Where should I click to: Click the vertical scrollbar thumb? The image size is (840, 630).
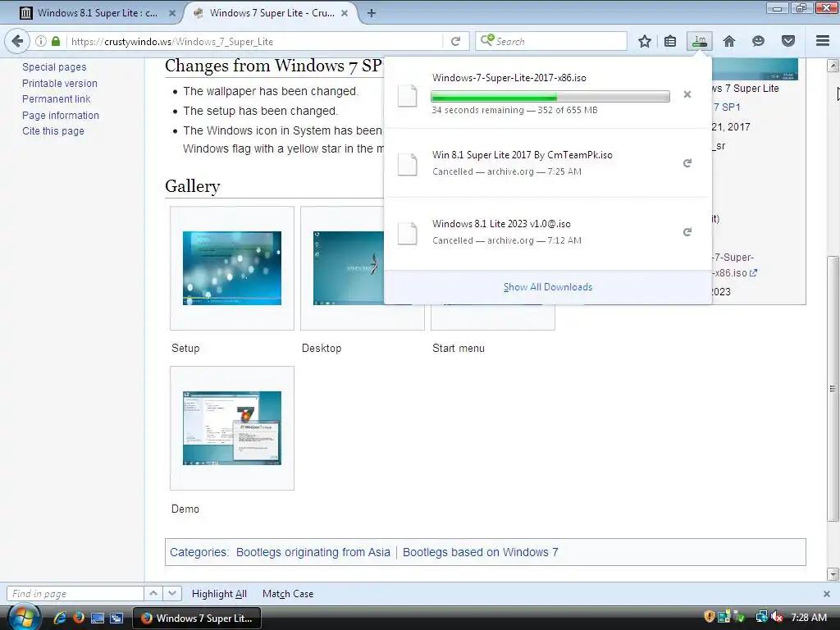[x=833, y=388]
